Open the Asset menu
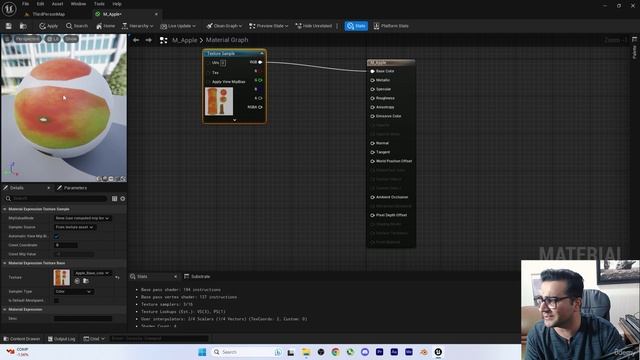640x360 pixels. [58, 4]
